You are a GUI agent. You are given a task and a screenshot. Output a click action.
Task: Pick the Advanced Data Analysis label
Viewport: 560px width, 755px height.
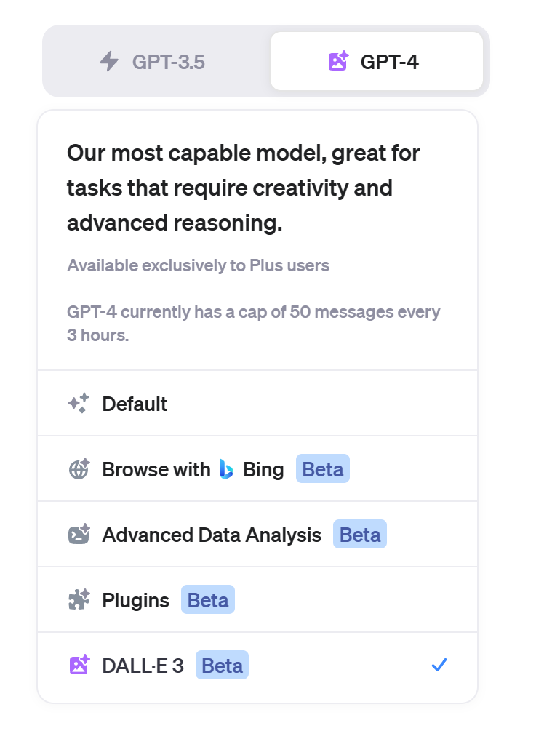[x=212, y=535]
